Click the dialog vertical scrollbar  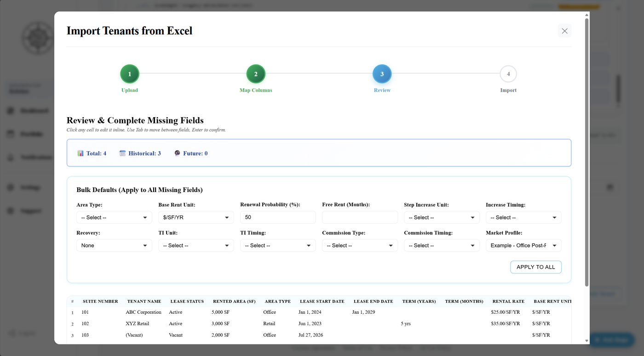586,152
